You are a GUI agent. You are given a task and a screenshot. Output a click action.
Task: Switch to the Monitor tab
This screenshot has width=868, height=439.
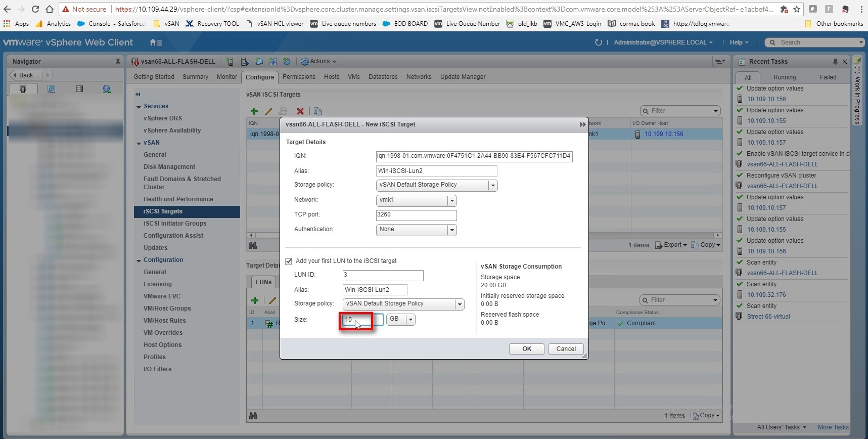click(226, 77)
